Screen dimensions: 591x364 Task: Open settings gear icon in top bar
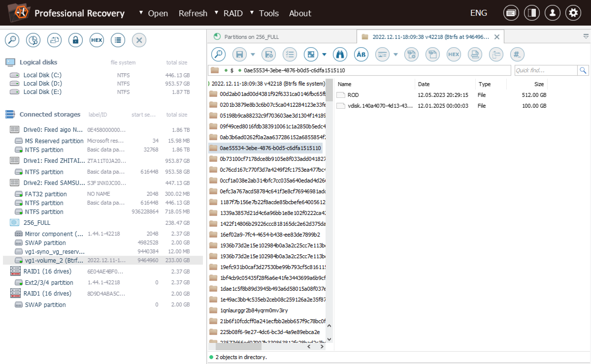pos(573,13)
